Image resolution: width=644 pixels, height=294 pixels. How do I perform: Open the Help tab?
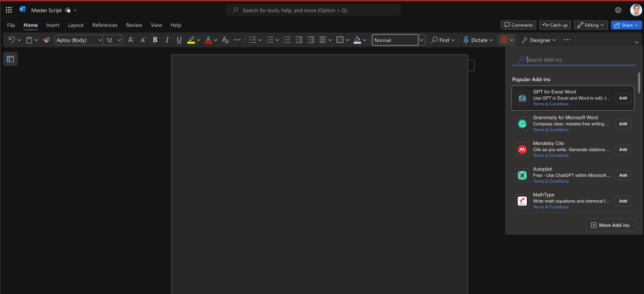pos(176,25)
